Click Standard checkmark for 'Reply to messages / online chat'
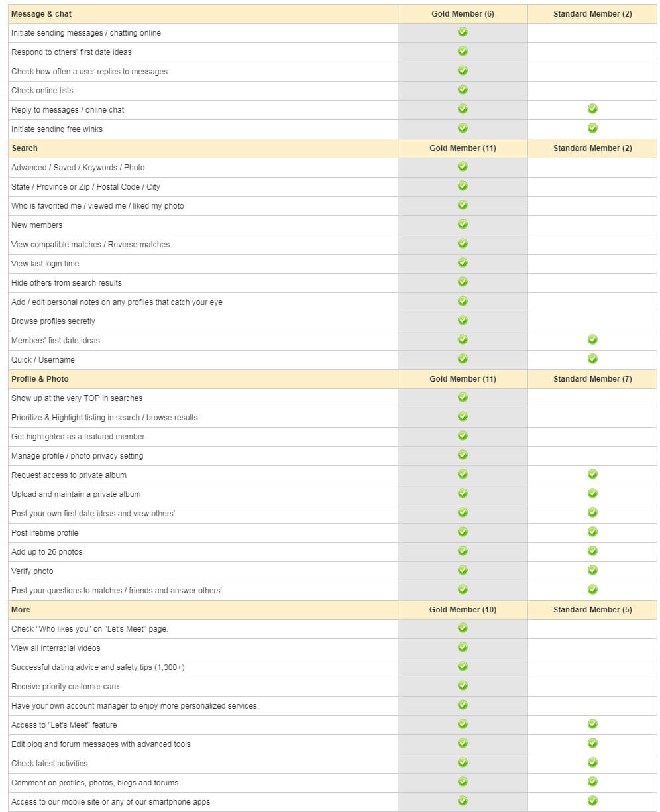Screen dimensions: 660x812 point(592,109)
